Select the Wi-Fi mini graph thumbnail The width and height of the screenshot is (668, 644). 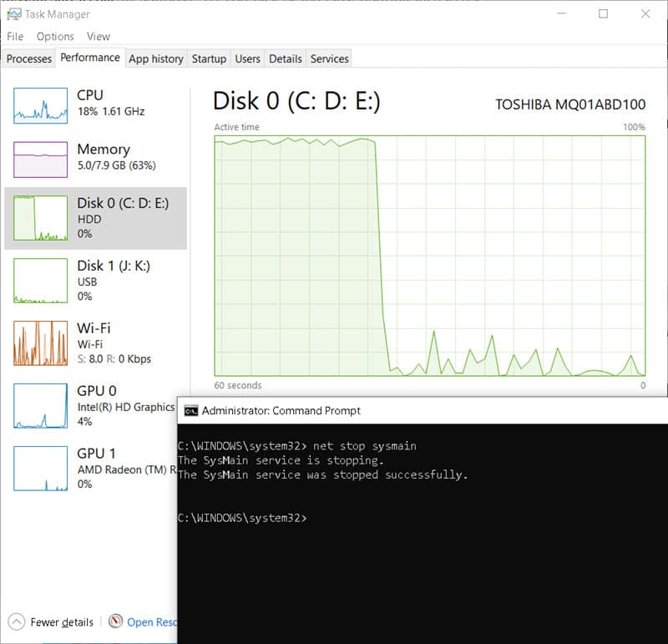pos(40,343)
